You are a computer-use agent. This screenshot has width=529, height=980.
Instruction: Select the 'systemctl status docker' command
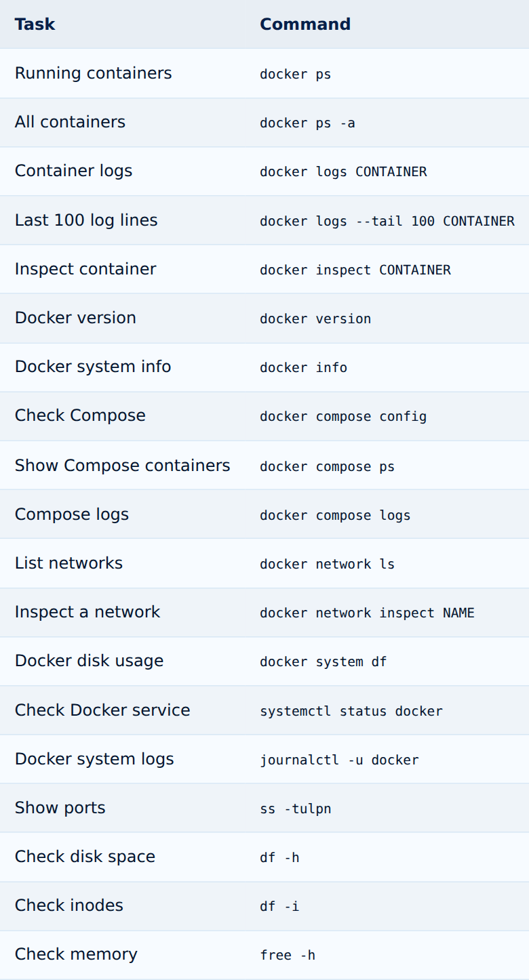[351, 711]
